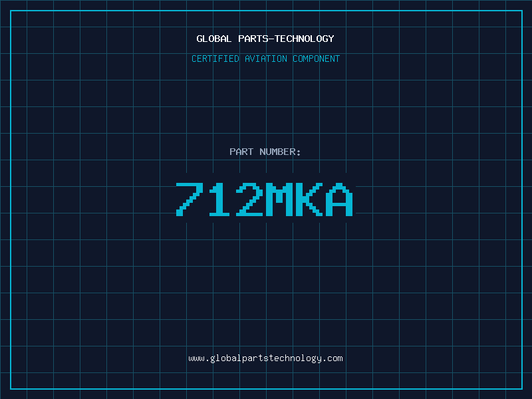This screenshot has width=532, height=399.
Task: Click the PART NUMBER: label
Action: tap(265, 152)
